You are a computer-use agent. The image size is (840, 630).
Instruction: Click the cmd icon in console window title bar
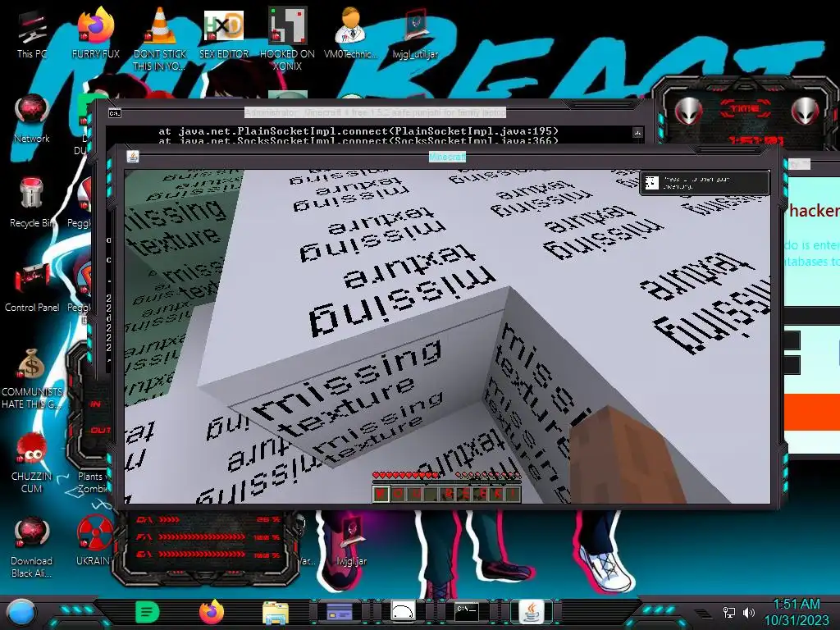(x=115, y=113)
